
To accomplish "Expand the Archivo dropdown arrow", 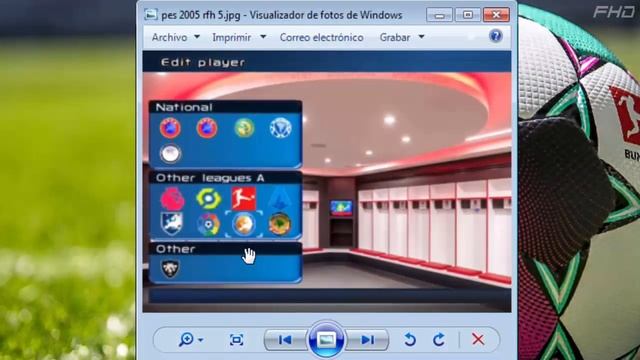I will pyautogui.click(x=197, y=37).
